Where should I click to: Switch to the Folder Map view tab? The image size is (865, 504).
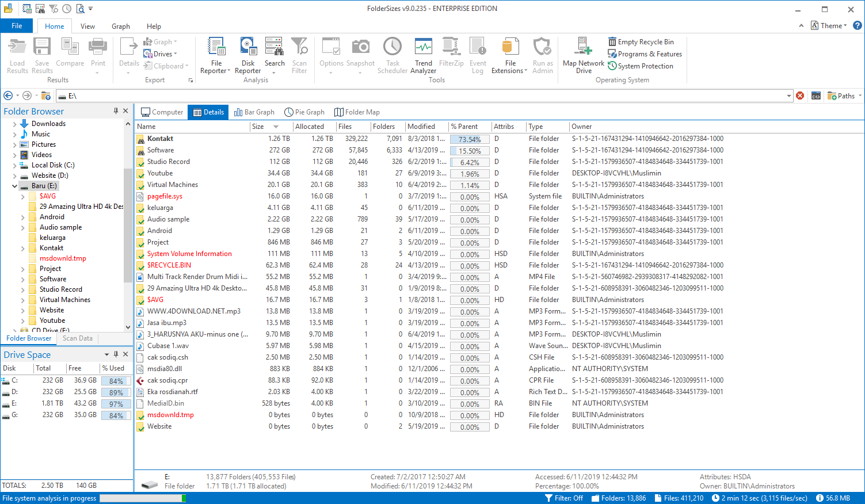357,112
